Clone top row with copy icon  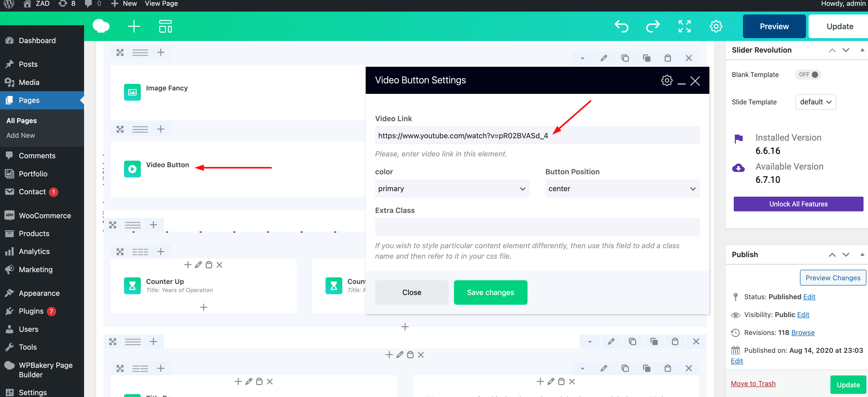(x=625, y=58)
